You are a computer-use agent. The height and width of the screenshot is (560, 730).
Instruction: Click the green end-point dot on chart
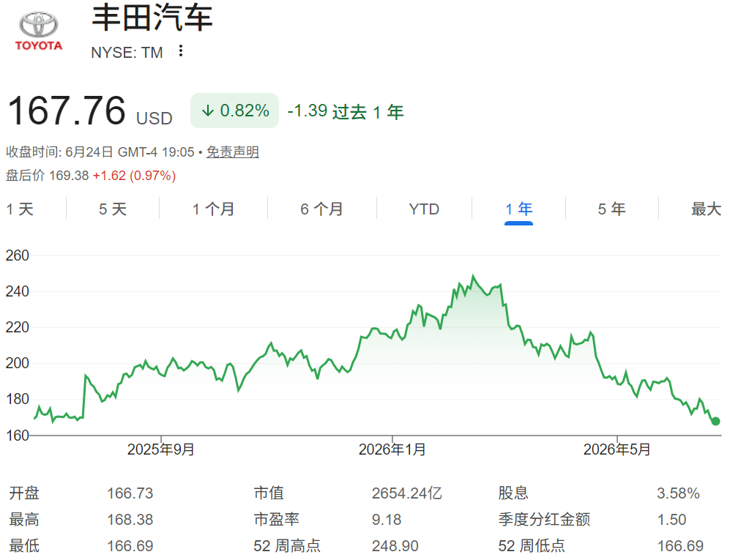point(715,421)
